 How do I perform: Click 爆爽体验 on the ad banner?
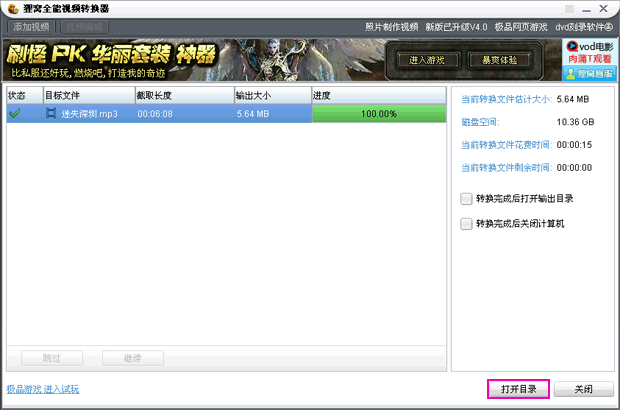(499, 60)
